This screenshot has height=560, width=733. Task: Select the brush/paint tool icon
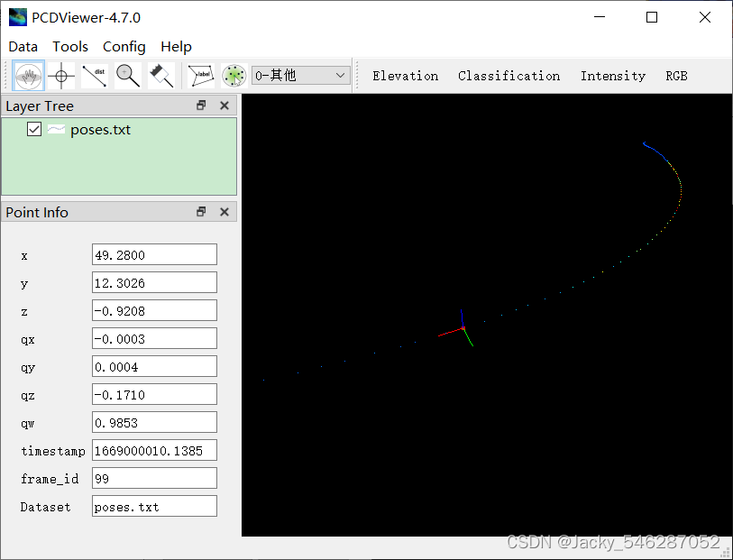tap(161, 75)
